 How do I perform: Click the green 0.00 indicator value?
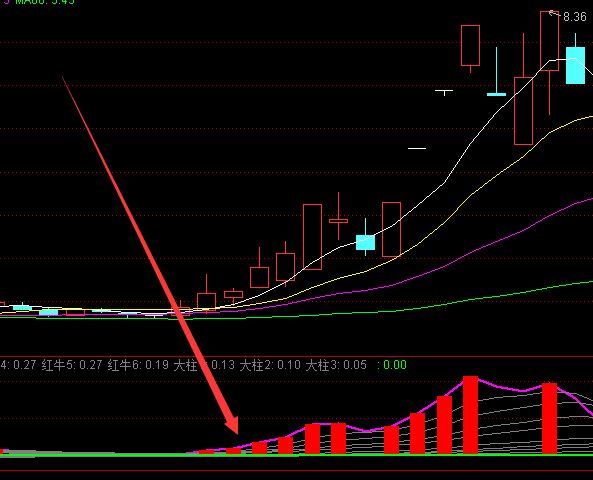(x=395, y=365)
